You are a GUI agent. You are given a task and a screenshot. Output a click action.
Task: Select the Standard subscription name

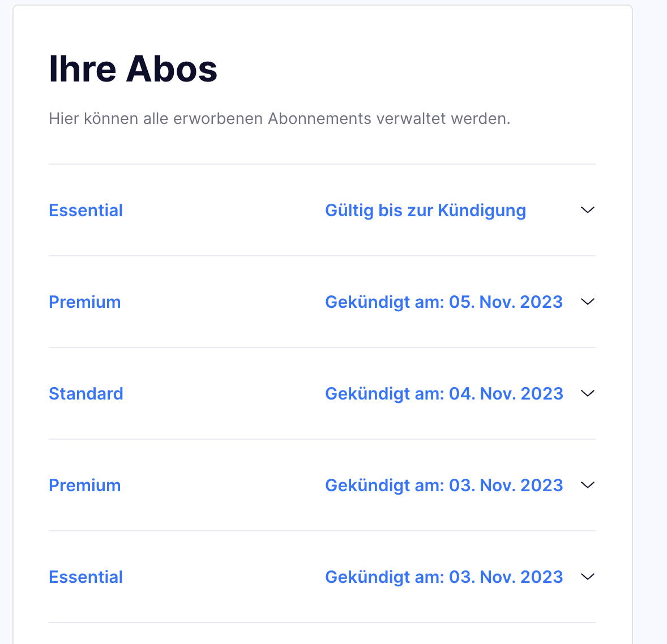click(85, 394)
